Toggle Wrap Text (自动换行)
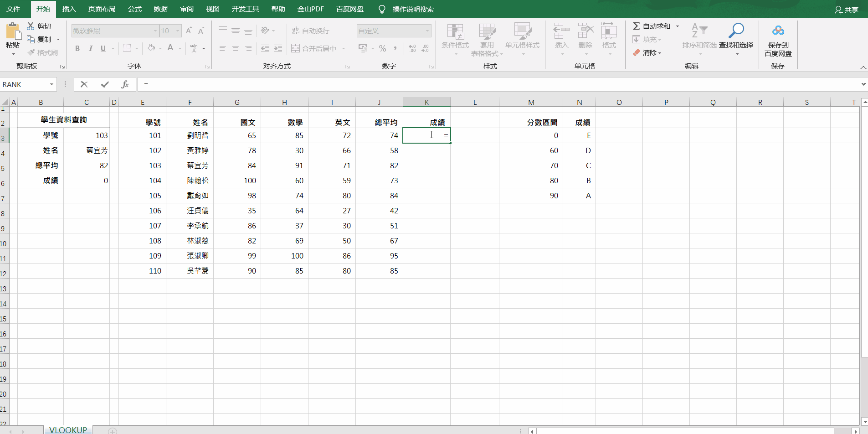Viewport: 868px width, 434px height. coord(310,31)
